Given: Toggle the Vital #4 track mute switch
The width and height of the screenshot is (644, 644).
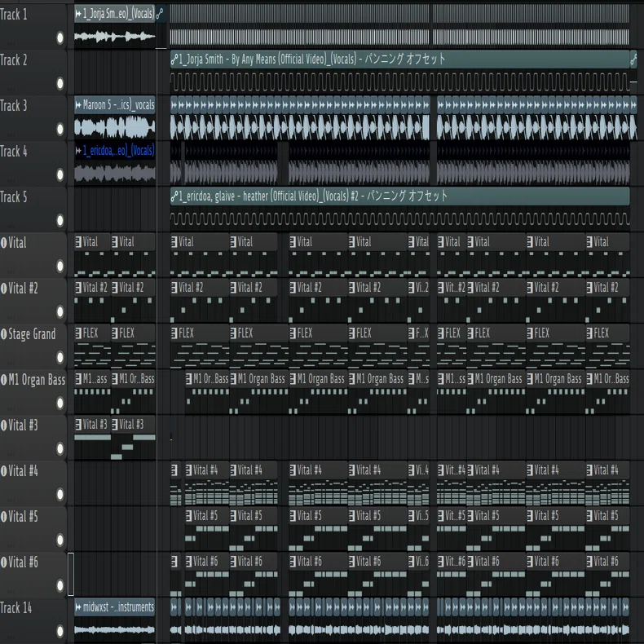Looking at the screenshot, I should (60, 494).
